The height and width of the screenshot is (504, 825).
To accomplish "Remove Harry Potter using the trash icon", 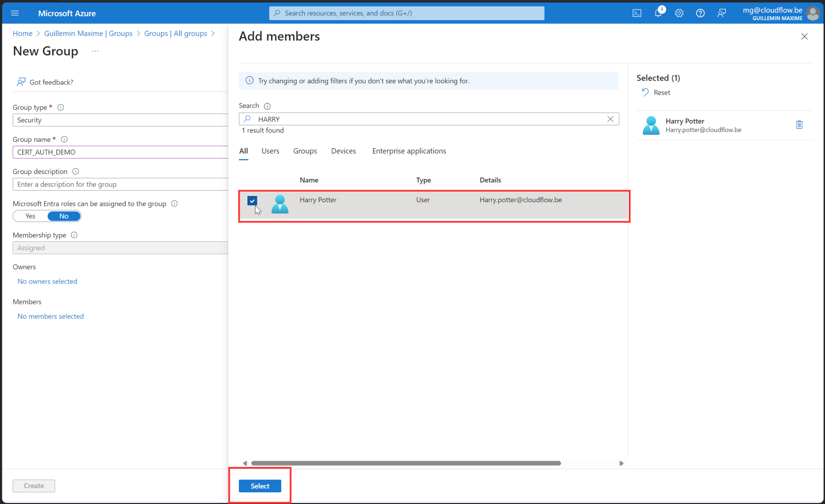I will (x=799, y=124).
